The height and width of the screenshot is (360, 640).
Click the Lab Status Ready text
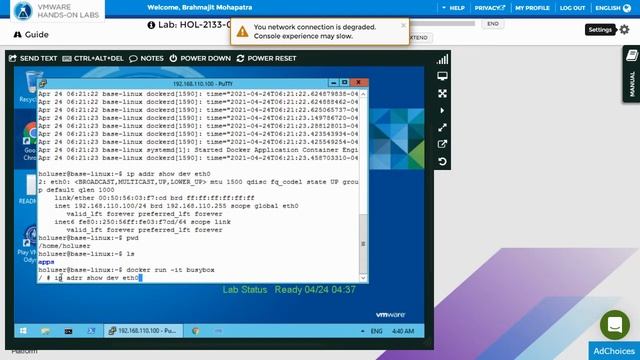coord(289,290)
